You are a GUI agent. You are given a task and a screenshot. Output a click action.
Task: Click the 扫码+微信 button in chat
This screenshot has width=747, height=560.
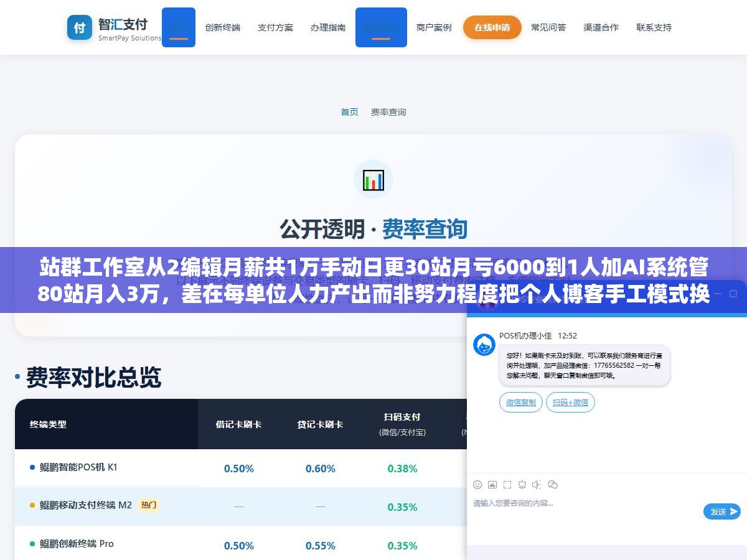click(571, 403)
